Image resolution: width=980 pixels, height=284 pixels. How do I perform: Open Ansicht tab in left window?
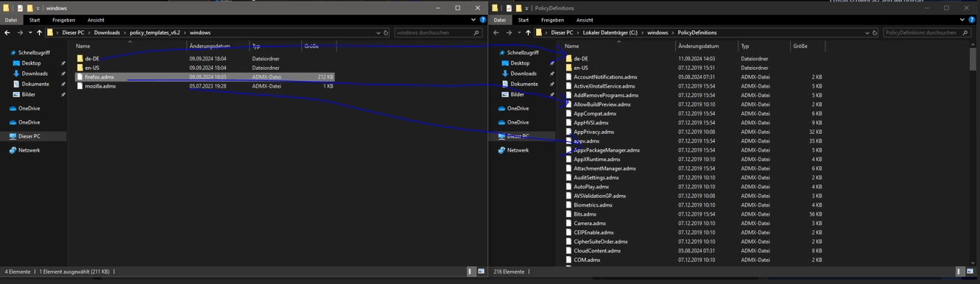[96, 20]
